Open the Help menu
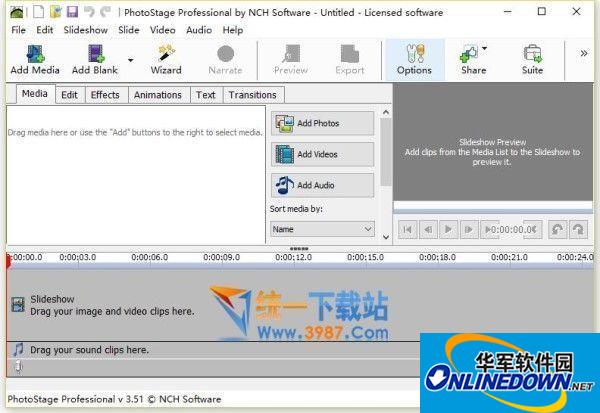 233,30
